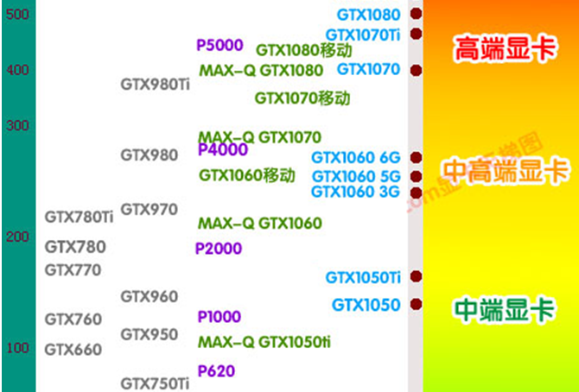Click the MAX-Q GTX1080 label
Viewport: 579px width, 392px height.
coord(262,71)
